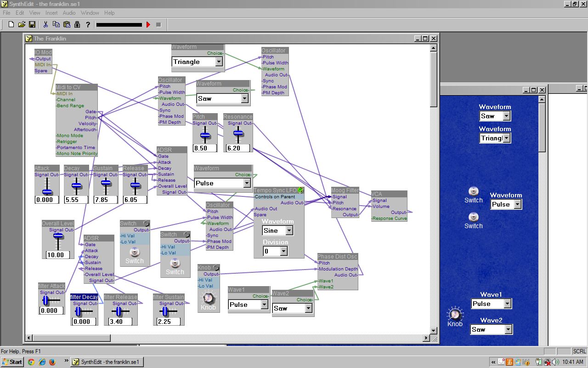Click the filter Release slider handle

(x=119, y=312)
